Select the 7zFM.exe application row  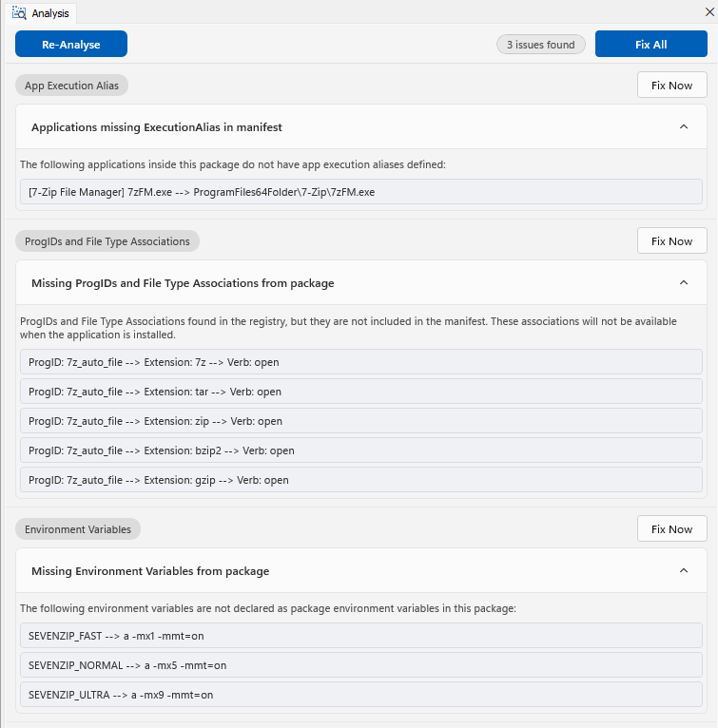coord(361,192)
